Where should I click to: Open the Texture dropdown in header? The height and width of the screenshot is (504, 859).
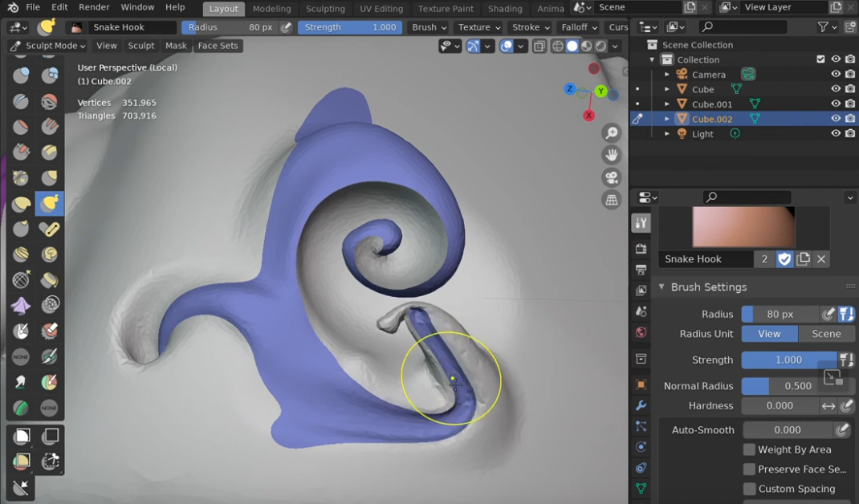pos(479,26)
